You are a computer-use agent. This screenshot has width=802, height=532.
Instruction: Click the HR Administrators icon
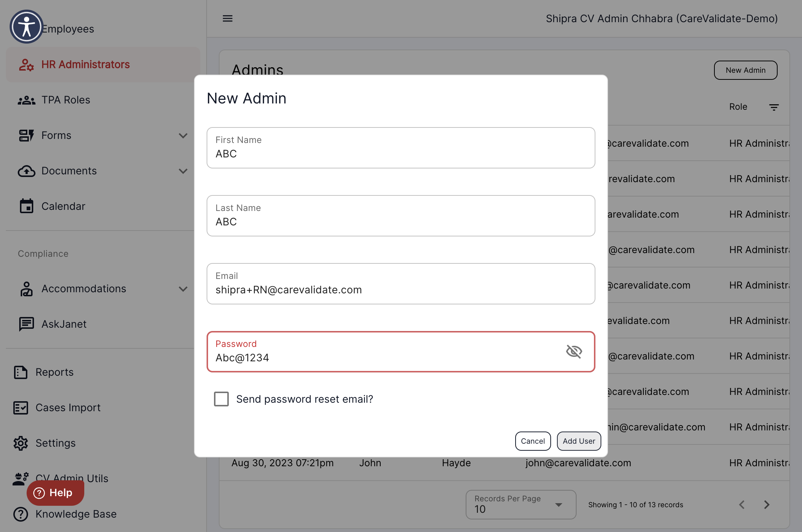point(26,65)
